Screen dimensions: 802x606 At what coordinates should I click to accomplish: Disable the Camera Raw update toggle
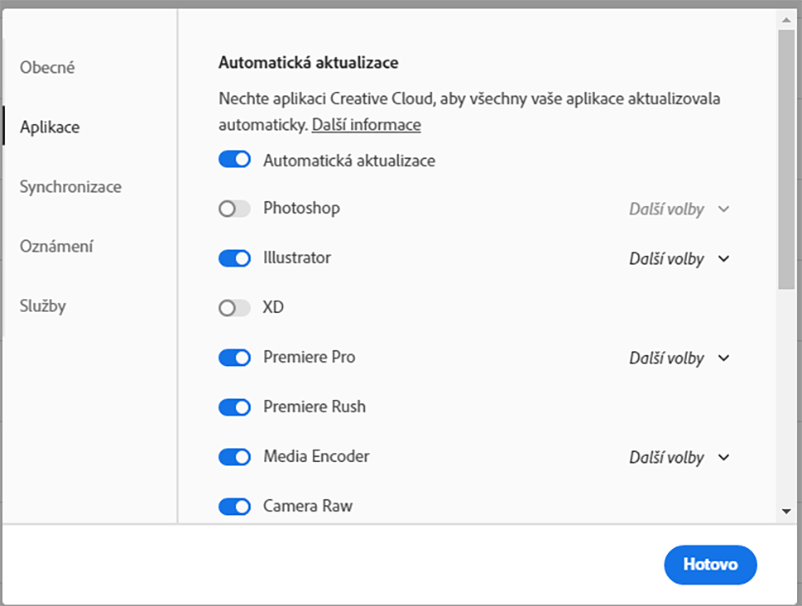[x=234, y=506]
